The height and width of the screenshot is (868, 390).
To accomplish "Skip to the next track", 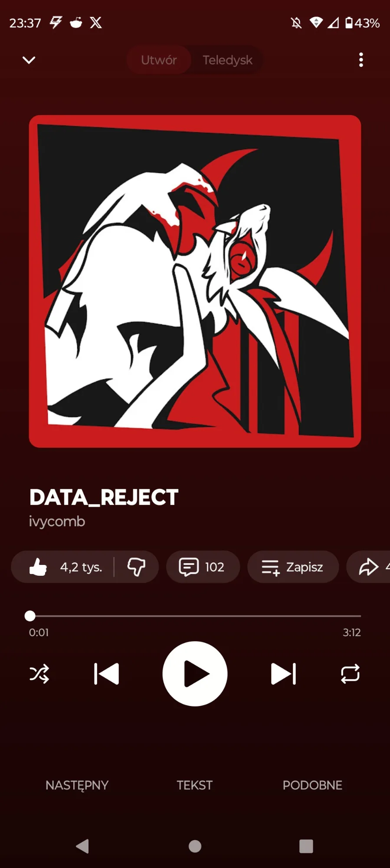I will pos(283,674).
